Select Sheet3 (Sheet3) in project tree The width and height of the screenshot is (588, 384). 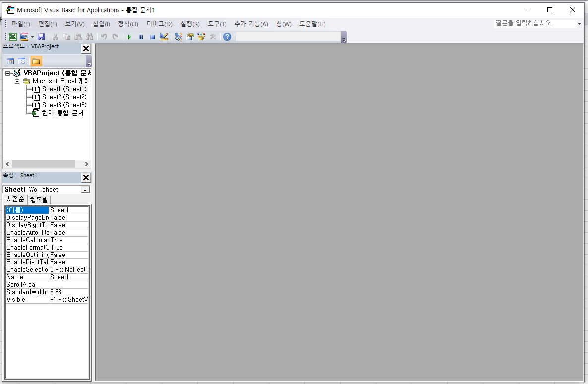point(64,105)
